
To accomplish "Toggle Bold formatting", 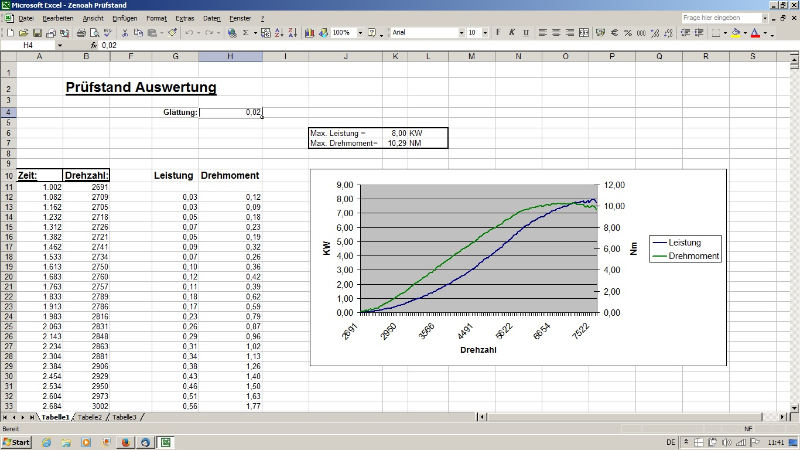I will 496,33.
